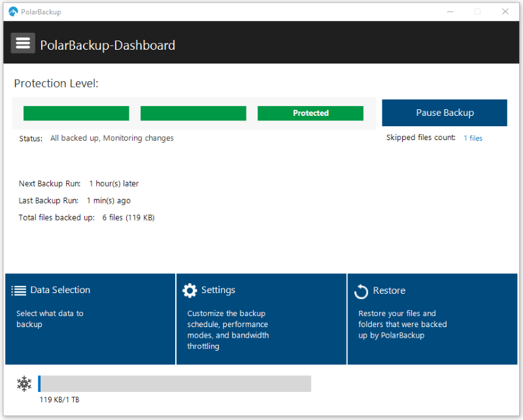Click the storage usage progress bar
The height and width of the screenshot is (420, 523).
pyautogui.click(x=175, y=383)
